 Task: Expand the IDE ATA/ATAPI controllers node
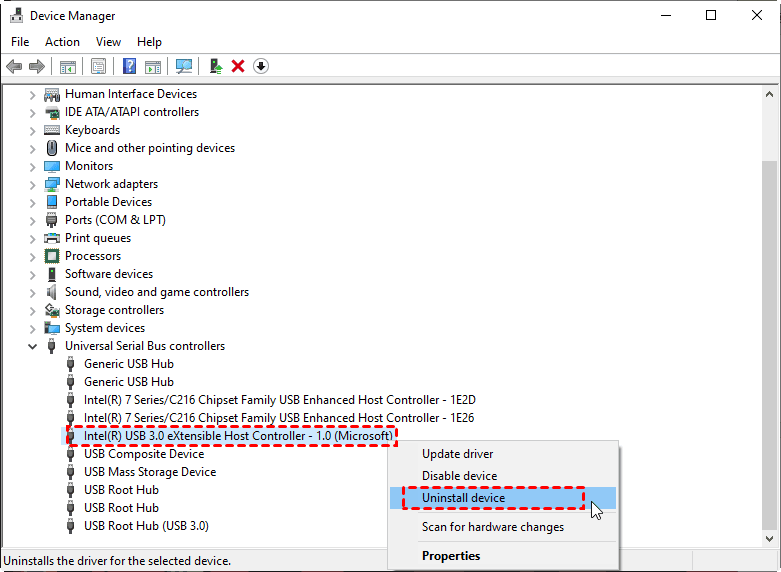[x=32, y=113]
